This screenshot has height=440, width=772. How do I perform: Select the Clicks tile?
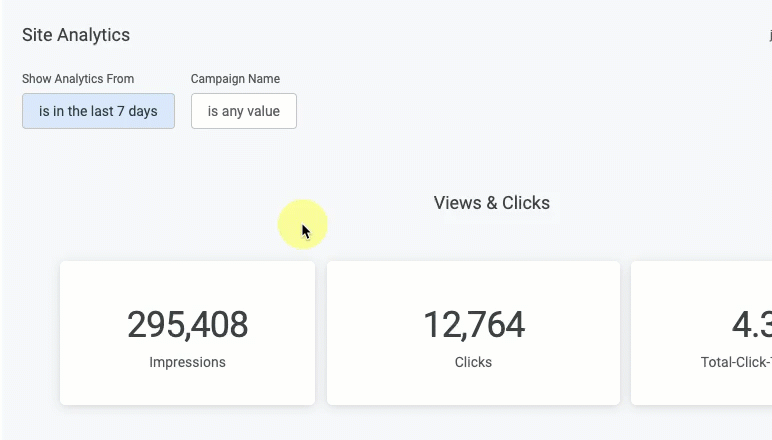(473, 333)
